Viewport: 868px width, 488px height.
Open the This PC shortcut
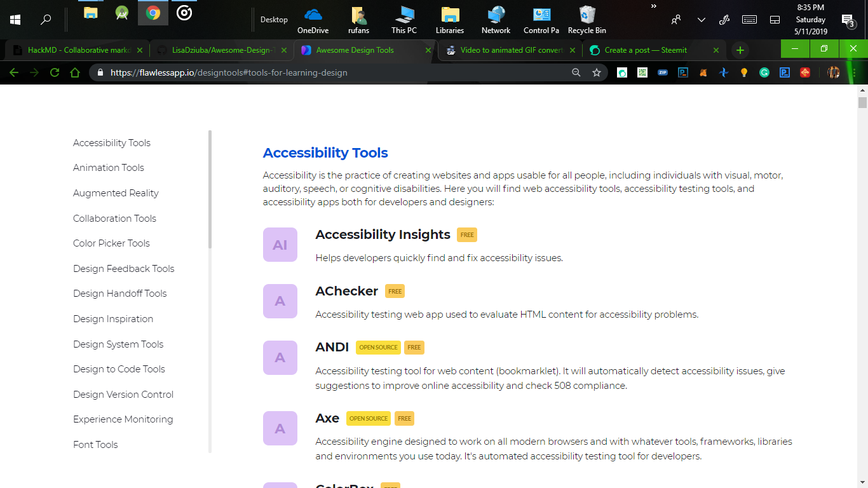[x=404, y=19]
